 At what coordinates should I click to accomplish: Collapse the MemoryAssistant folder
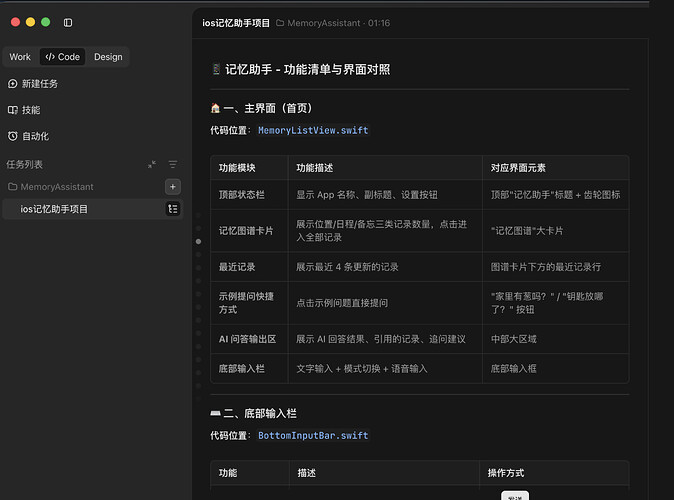click(51, 187)
